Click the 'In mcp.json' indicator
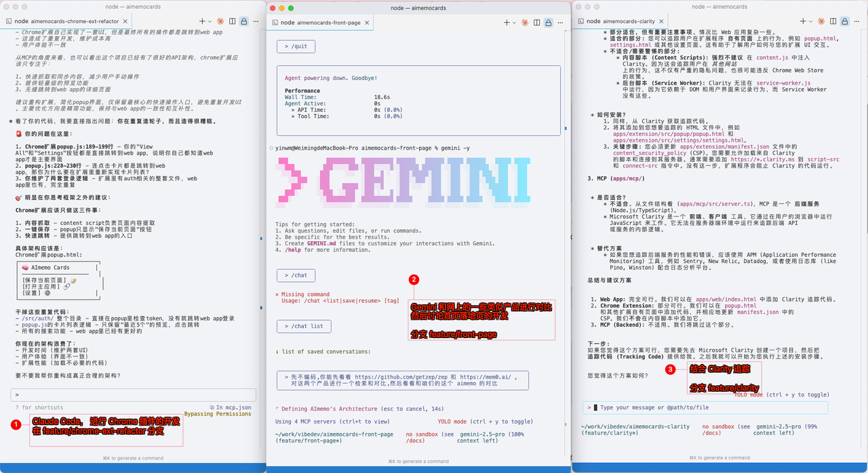This screenshot has width=868, height=473. [230, 407]
